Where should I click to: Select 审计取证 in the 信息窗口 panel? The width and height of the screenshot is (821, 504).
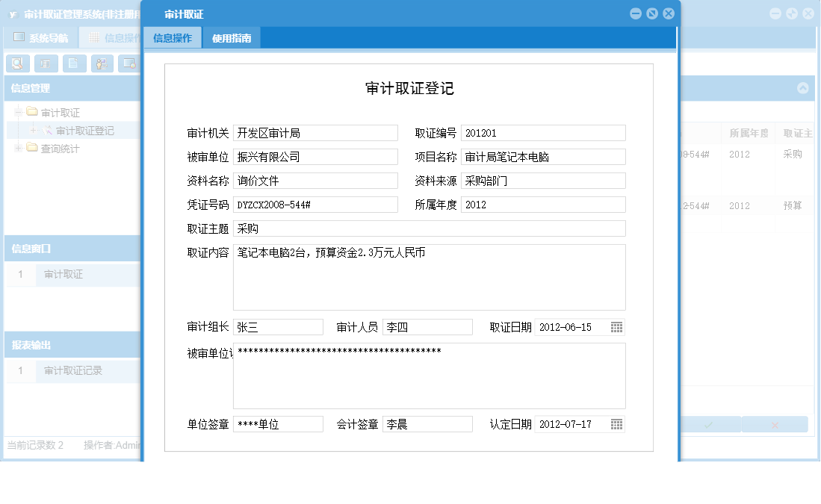(x=63, y=274)
